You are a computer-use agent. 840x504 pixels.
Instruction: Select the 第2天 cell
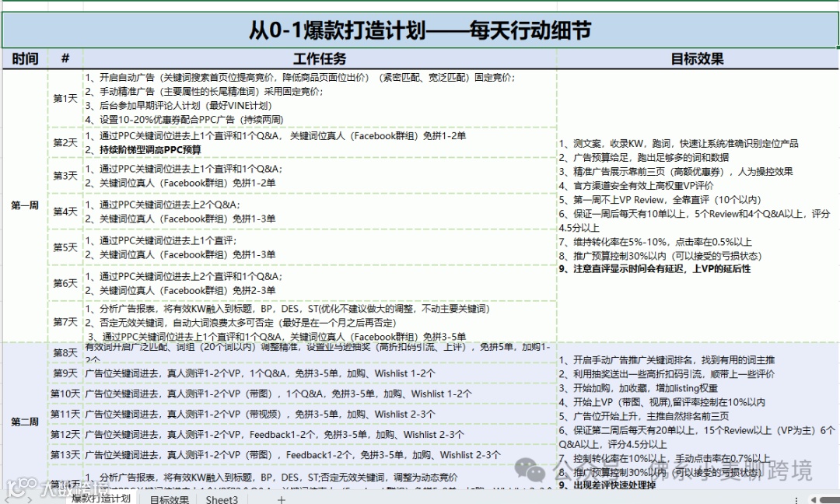[x=65, y=142]
